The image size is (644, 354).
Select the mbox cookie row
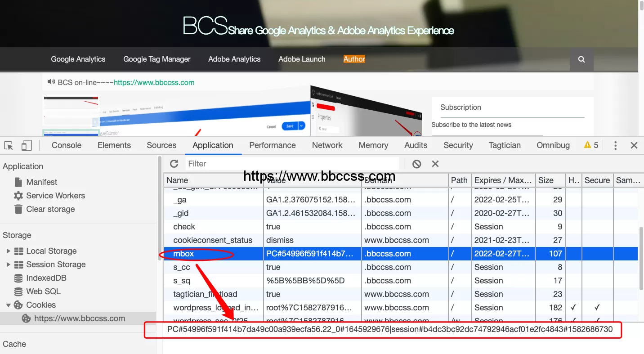point(401,254)
